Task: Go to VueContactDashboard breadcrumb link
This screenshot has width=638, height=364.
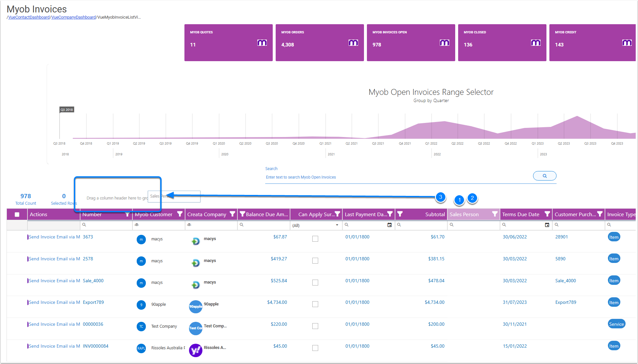Action: point(29,17)
